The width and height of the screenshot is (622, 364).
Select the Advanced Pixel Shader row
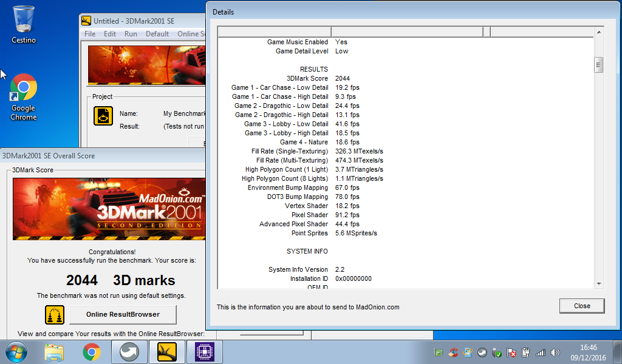coord(309,224)
